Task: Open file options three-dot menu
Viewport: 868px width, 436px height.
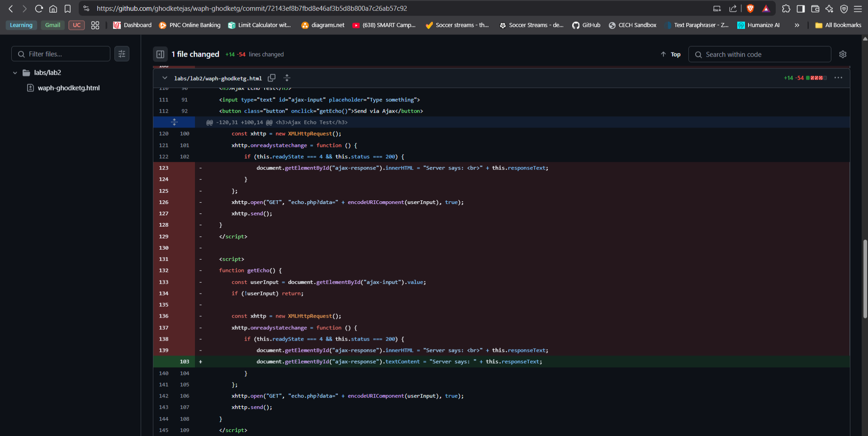Action: pos(838,78)
